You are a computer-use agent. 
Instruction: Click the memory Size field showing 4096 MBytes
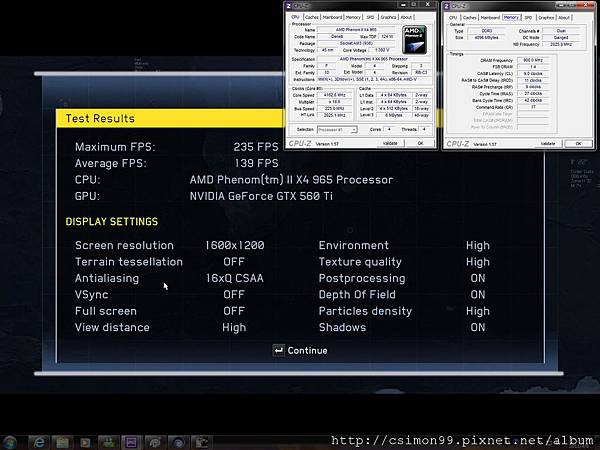(x=487, y=38)
